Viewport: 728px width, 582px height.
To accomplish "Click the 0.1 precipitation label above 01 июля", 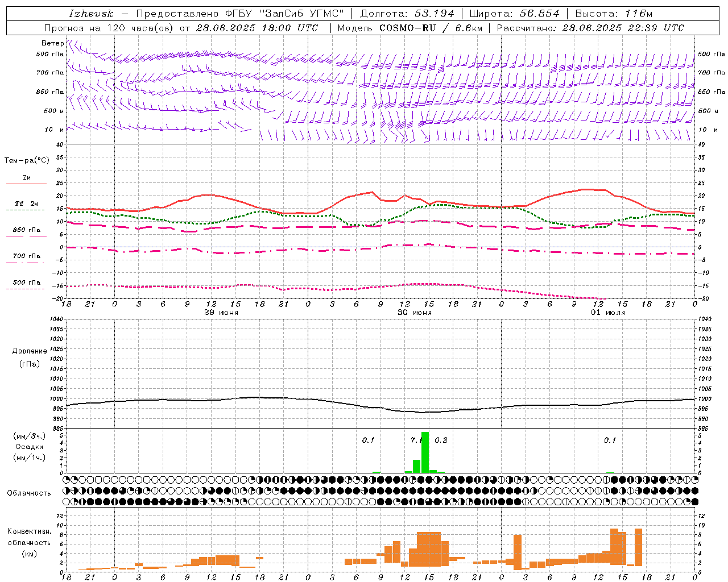I will (x=610, y=440).
